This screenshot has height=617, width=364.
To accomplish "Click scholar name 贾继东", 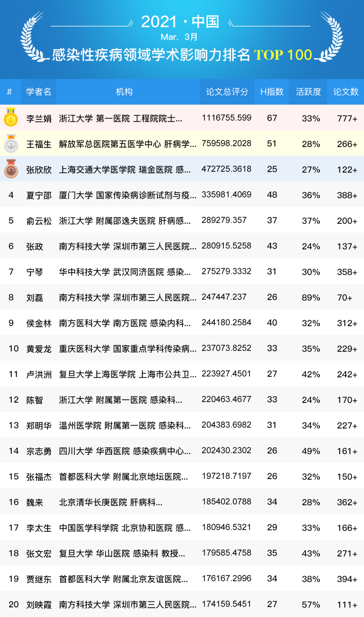I will click(39, 580).
